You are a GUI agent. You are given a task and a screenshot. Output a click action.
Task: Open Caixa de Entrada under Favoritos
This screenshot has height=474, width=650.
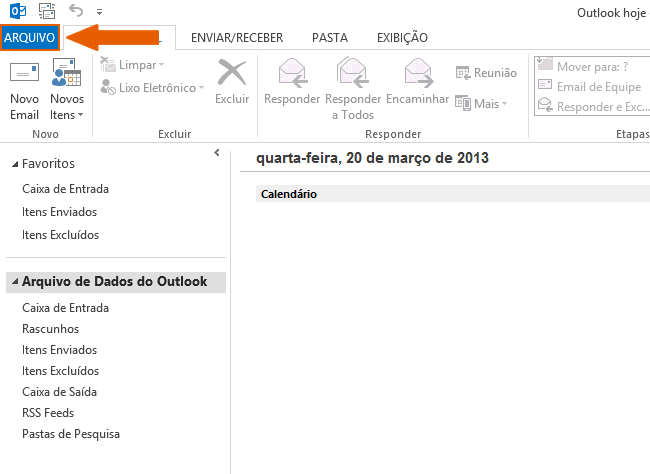point(65,189)
